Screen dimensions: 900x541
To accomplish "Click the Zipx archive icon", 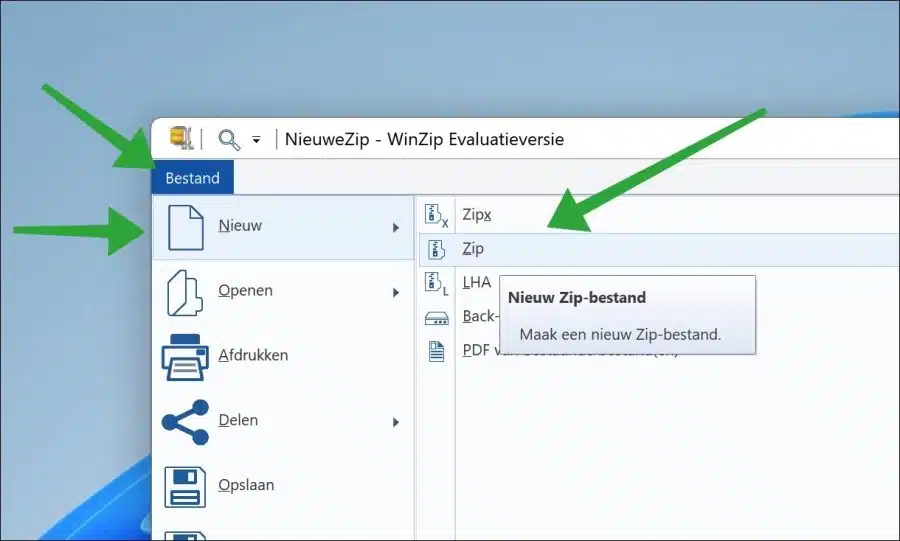I will [x=436, y=215].
